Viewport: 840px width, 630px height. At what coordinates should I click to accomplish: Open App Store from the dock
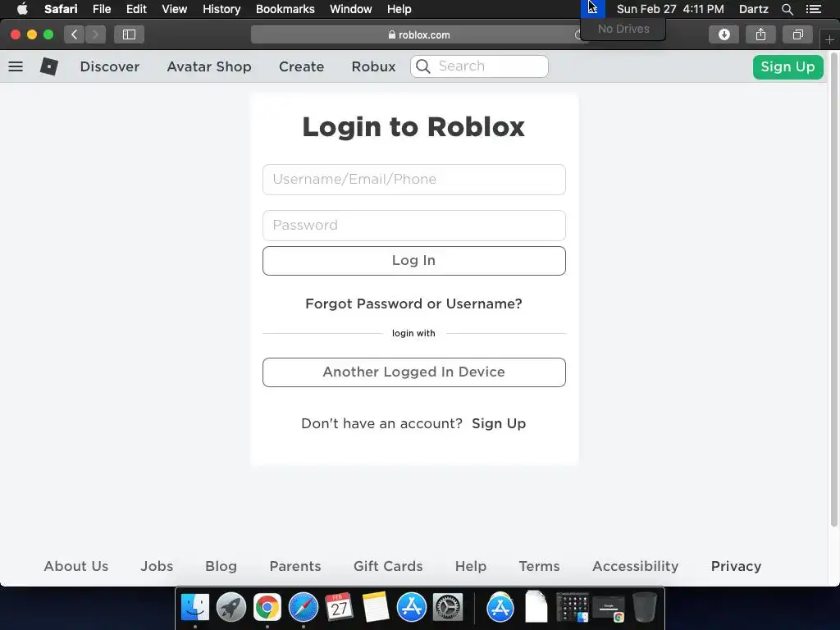point(412,608)
